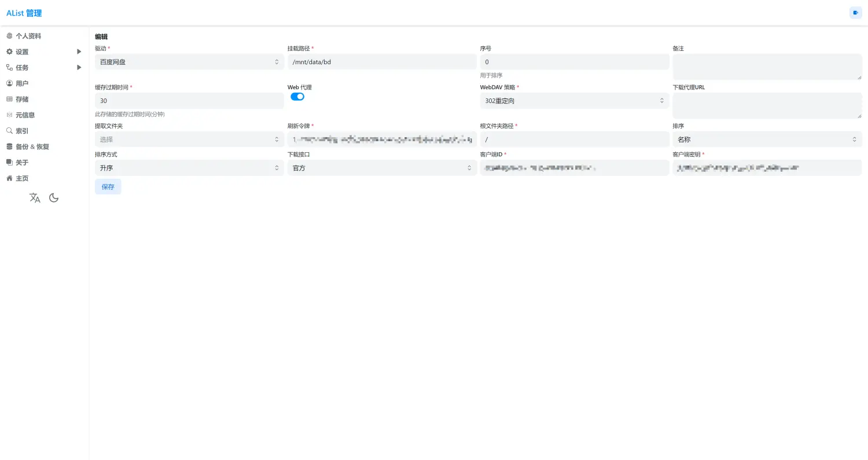Viewport: 868px width, 460px height.
Task: Open the language switcher icon
Action: [x=35, y=198]
